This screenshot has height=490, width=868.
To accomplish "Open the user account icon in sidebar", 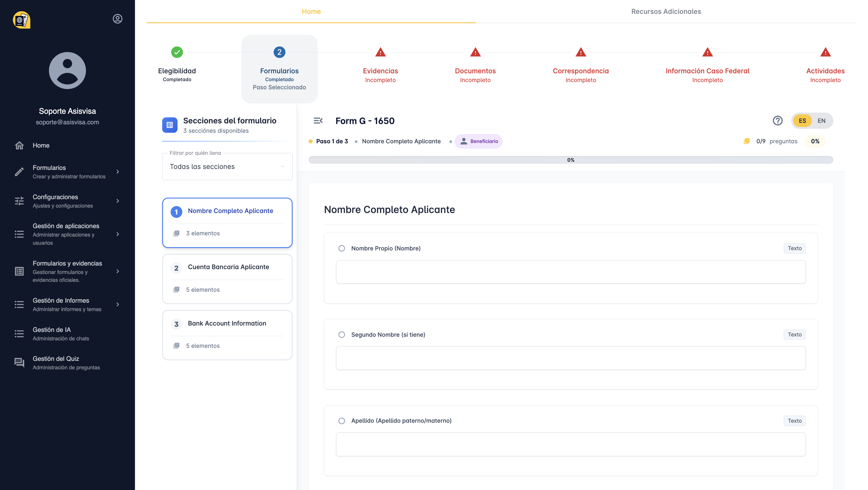I will tap(117, 19).
